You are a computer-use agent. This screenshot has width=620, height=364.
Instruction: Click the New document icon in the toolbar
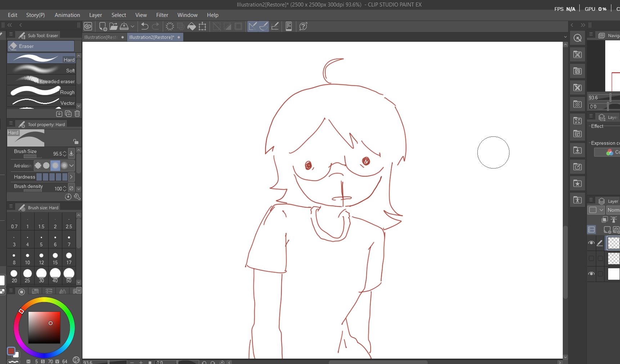pyautogui.click(x=103, y=26)
